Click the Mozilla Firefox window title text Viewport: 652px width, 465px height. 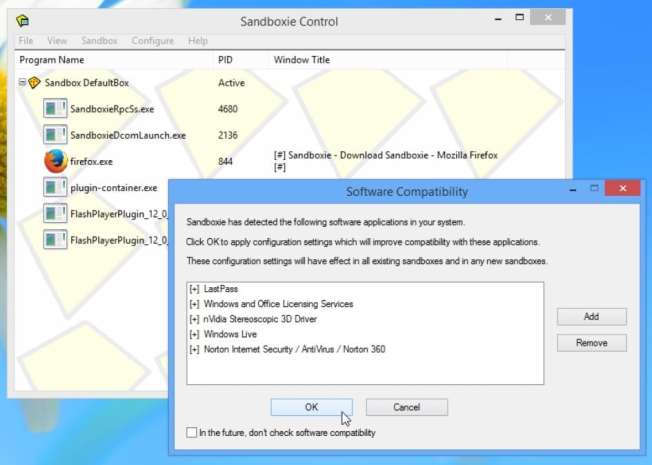pos(385,155)
